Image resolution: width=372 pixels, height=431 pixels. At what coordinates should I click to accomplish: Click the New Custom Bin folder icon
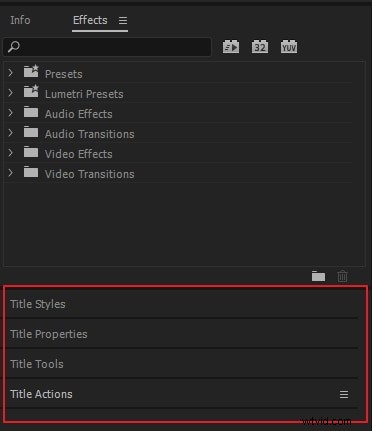[318, 276]
